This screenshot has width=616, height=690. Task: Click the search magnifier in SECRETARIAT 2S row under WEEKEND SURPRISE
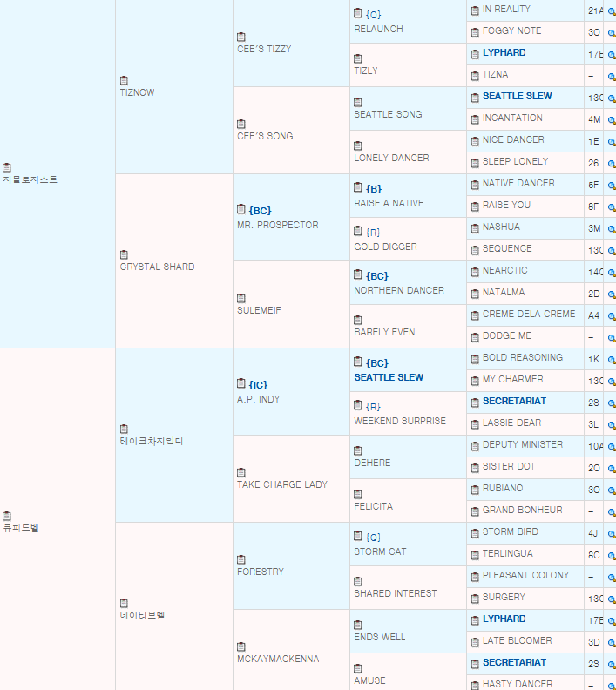pos(611,403)
